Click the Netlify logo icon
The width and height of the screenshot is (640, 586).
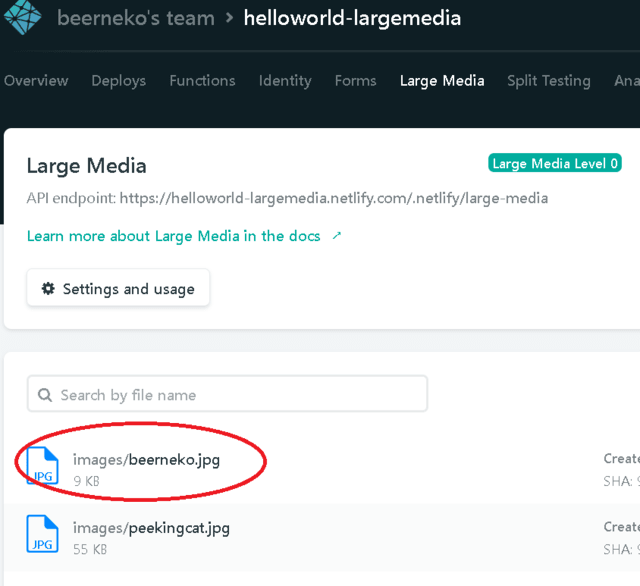click(x=23, y=17)
